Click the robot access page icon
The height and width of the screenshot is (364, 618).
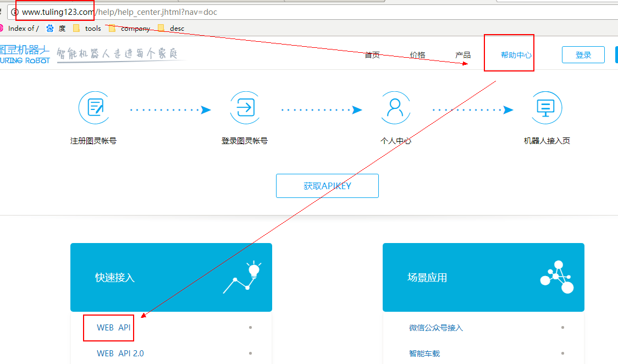547,108
